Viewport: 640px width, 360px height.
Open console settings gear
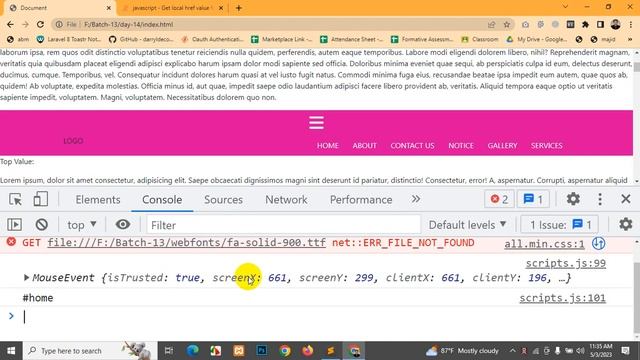pos(625,224)
